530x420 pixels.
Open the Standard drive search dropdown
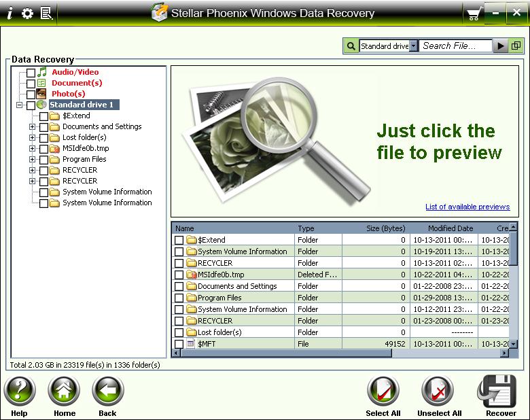[413, 46]
